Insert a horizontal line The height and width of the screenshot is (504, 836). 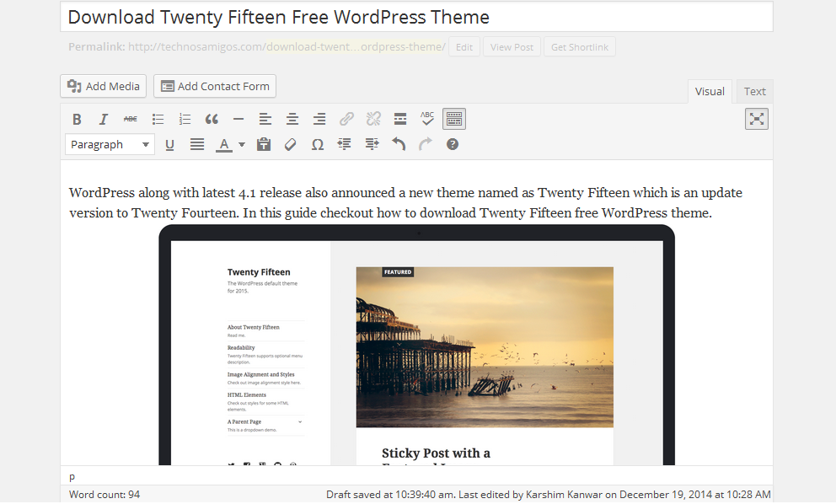pyautogui.click(x=238, y=120)
